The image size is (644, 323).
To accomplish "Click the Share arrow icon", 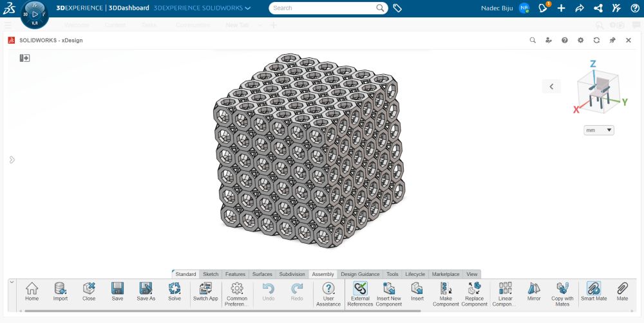I will tap(580, 8).
